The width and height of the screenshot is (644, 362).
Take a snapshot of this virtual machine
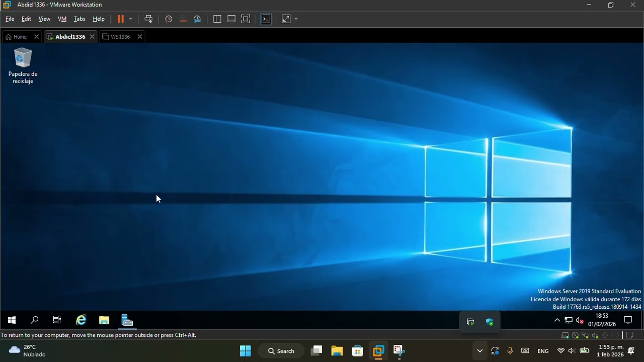click(x=169, y=19)
